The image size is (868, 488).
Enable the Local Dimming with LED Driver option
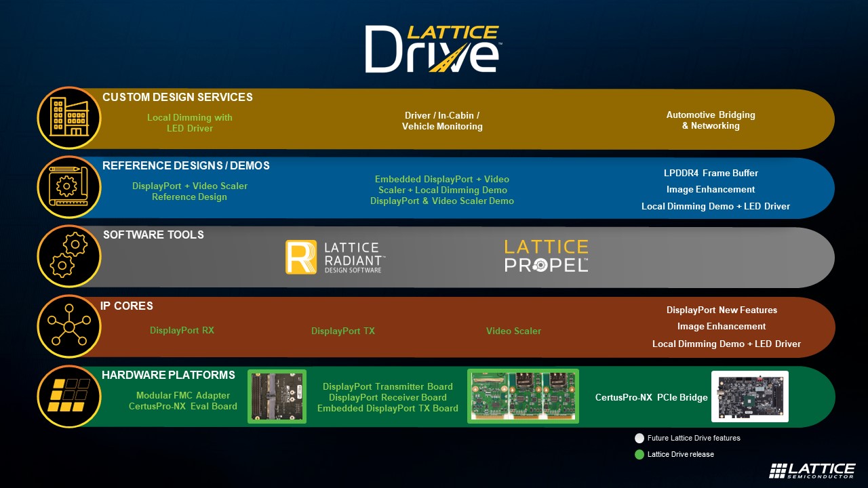189,123
